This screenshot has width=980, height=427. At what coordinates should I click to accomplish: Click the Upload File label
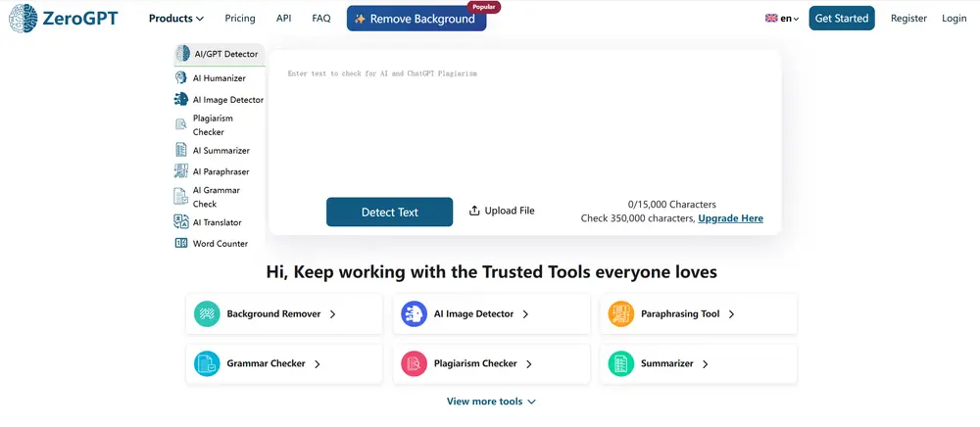[510, 211]
